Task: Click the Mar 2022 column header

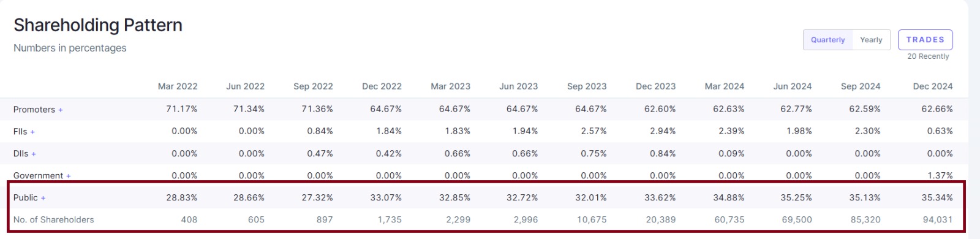Action: click(x=178, y=86)
